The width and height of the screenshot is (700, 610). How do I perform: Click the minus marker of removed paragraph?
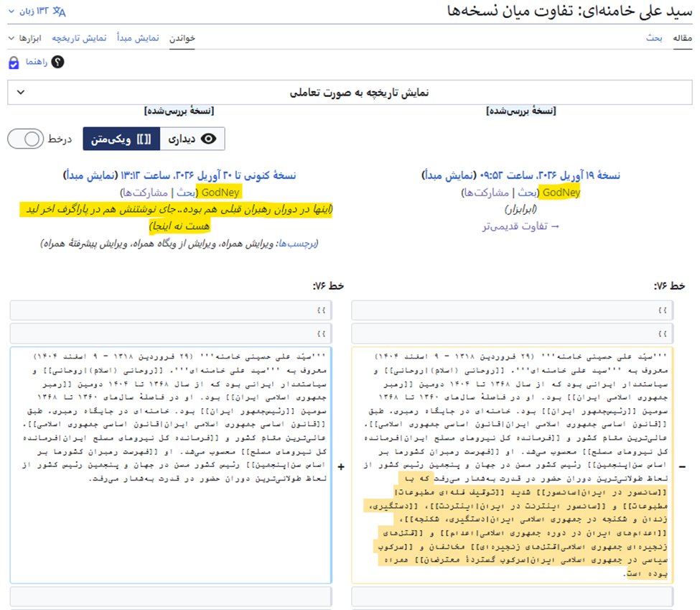coord(682,466)
